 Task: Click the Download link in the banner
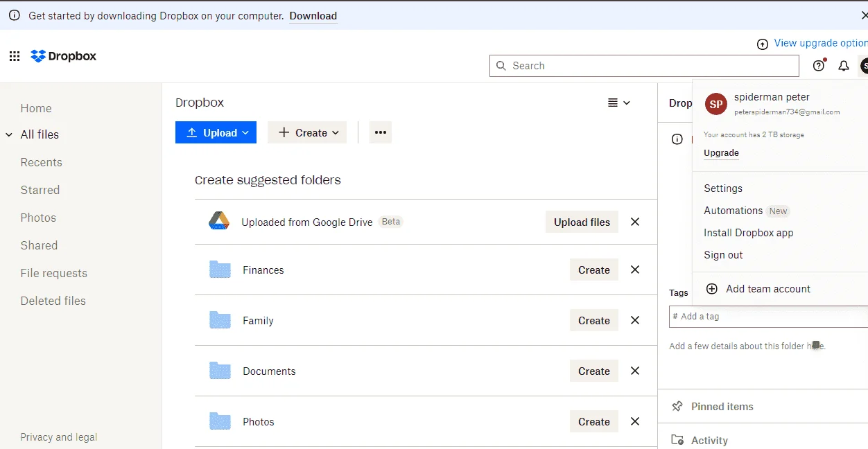tap(313, 16)
